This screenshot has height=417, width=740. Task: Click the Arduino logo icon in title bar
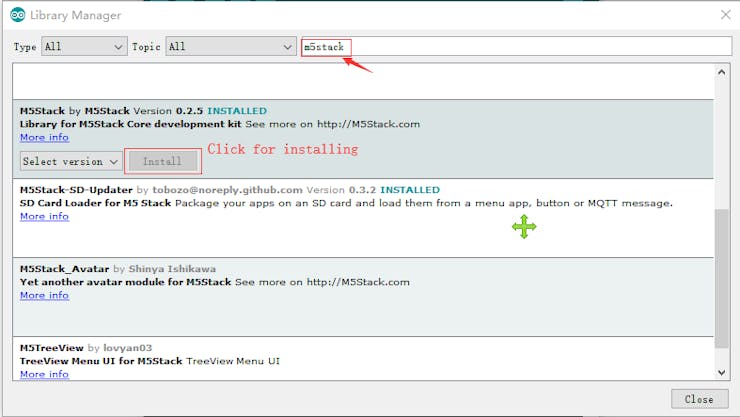click(17, 15)
